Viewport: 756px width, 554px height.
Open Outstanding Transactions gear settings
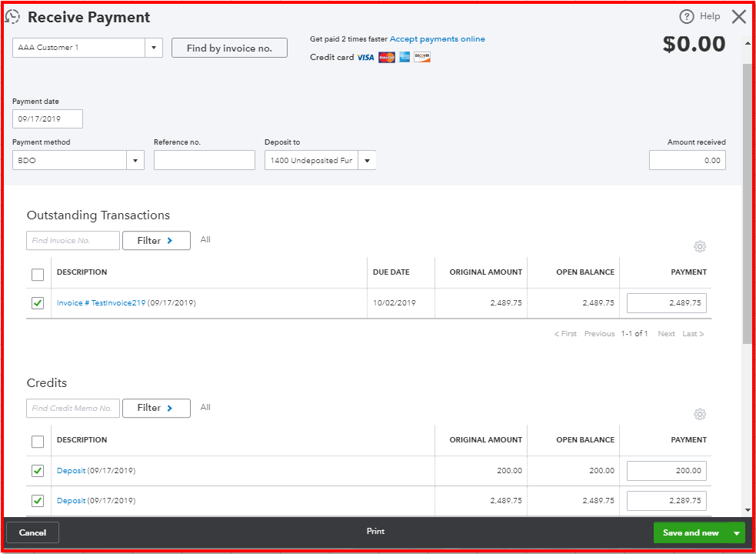[700, 246]
